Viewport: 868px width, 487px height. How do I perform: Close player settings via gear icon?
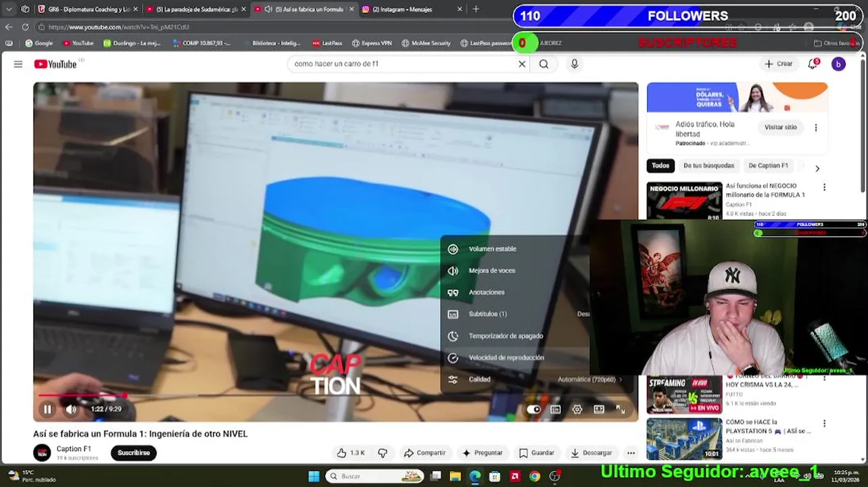click(577, 409)
